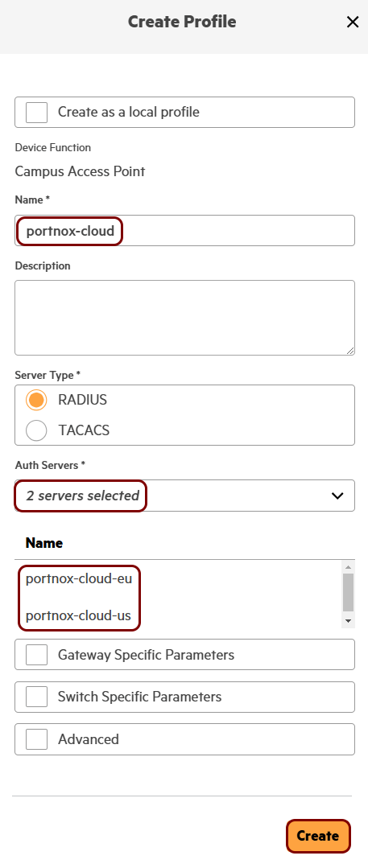Click scroll down arrow in server list
This screenshot has width=368, height=868.
pos(348,621)
